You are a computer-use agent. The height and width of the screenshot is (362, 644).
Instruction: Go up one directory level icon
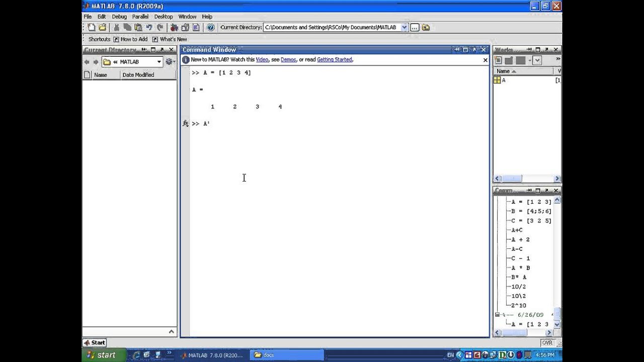[426, 28]
